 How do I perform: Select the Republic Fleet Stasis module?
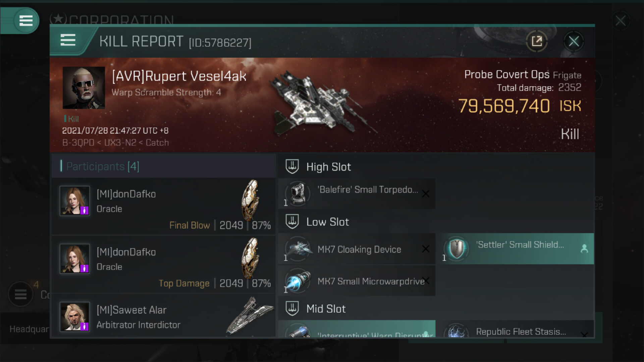pyautogui.click(x=517, y=329)
